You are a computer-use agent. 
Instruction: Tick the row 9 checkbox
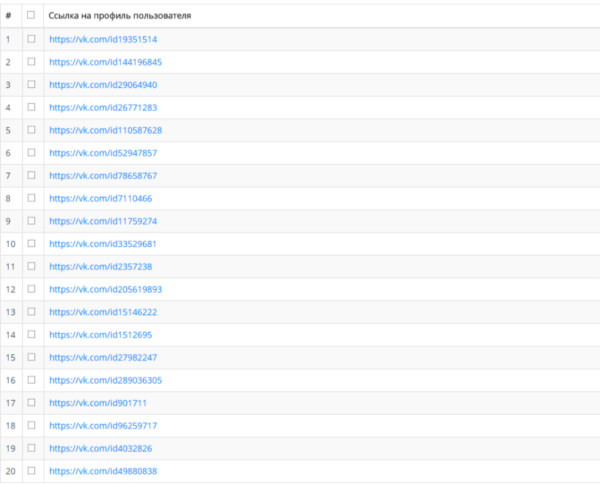coord(31,220)
